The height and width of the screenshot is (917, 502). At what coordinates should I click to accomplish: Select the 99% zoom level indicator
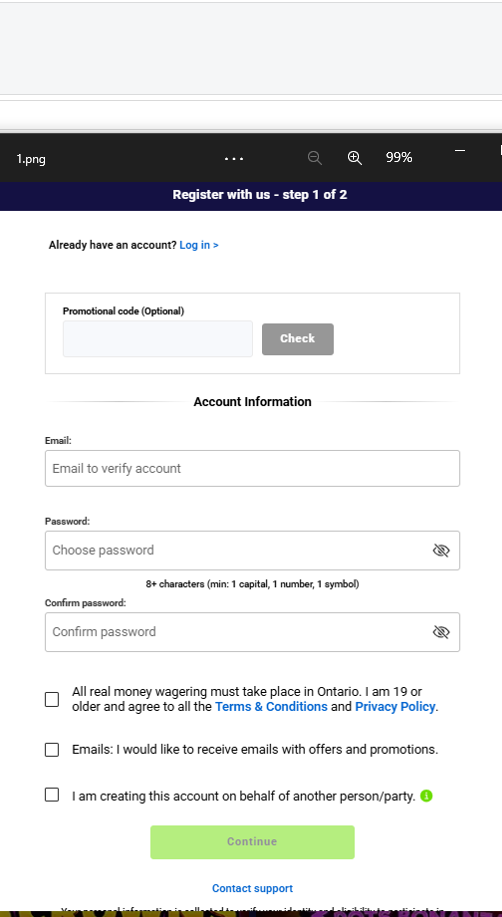pos(399,157)
